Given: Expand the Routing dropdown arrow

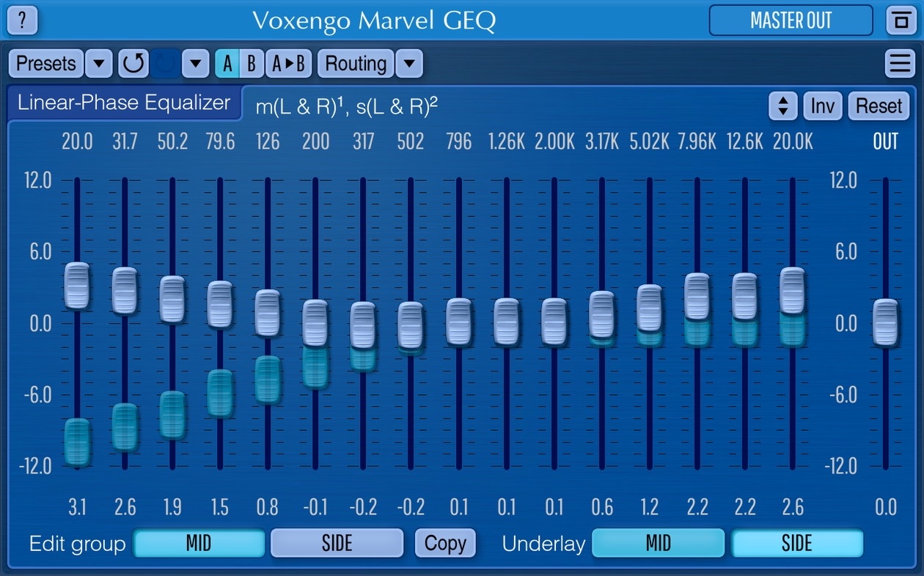Looking at the screenshot, I should coord(409,64).
